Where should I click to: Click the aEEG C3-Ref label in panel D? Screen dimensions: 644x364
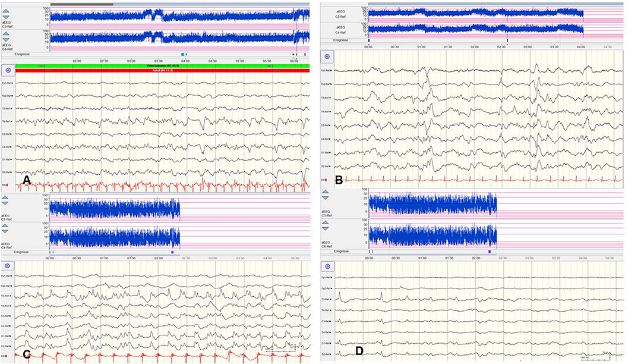pos(327,213)
